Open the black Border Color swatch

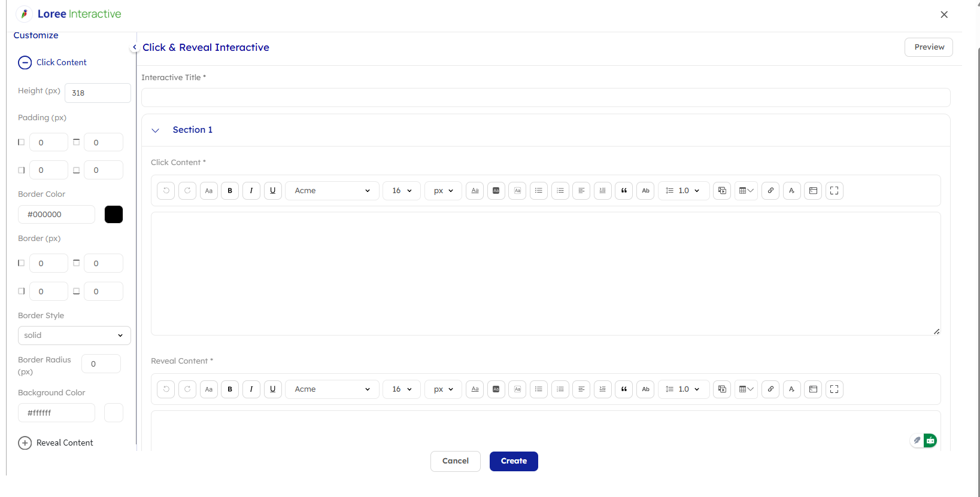point(114,215)
